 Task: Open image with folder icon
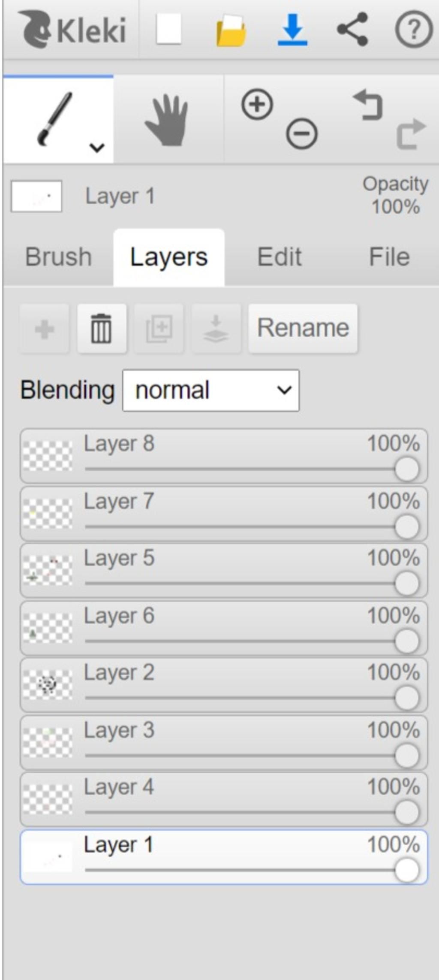click(x=231, y=30)
